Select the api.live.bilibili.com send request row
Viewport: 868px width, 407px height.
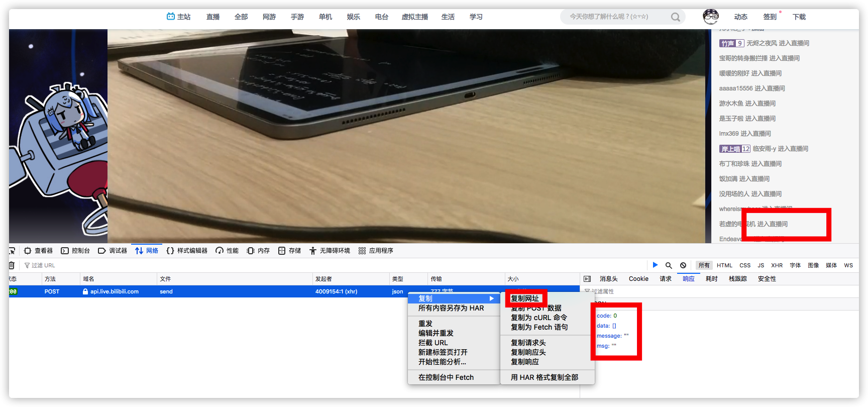point(201,291)
